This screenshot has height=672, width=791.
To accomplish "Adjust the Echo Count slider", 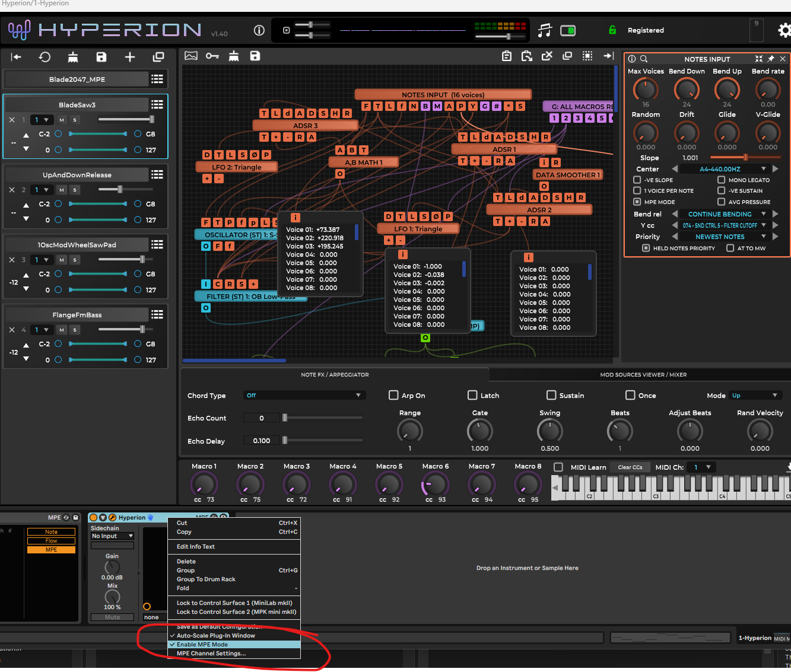I will (x=322, y=418).
